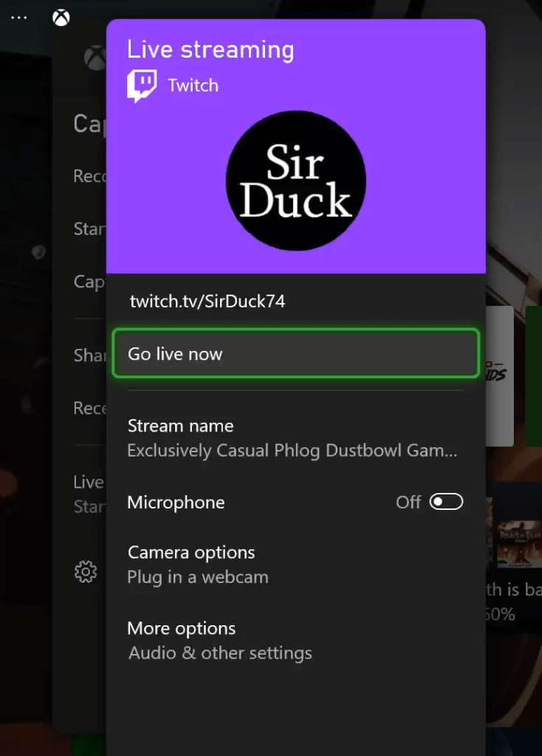Edit the Stream name field
This screenshot has width=542, height=756.
(296, 438)
